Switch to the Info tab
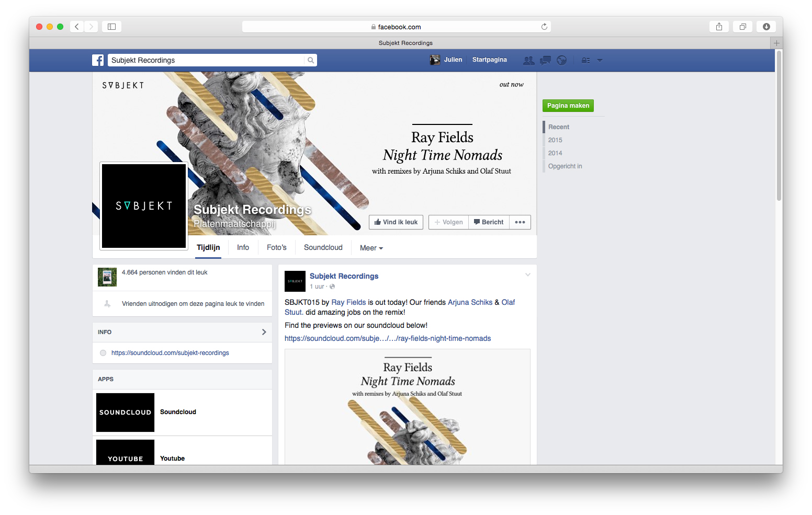Image resolution: width=812 pixels, height=515 pixels. (x=243, y=248)
